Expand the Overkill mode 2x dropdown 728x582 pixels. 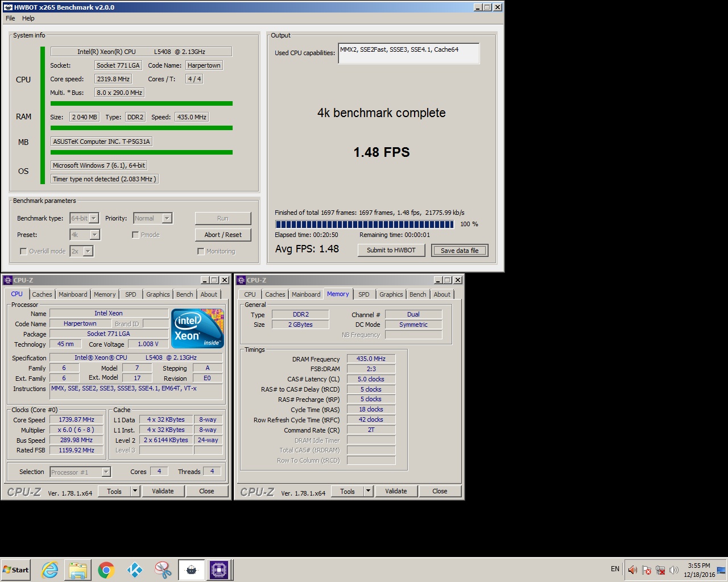point(88,251)
